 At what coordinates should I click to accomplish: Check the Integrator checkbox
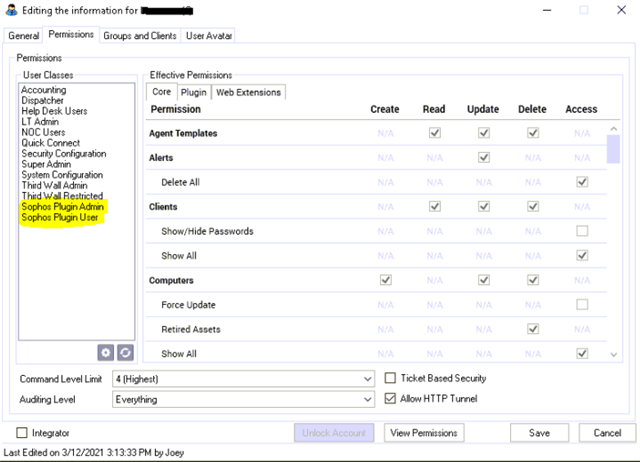coord(22,433)
